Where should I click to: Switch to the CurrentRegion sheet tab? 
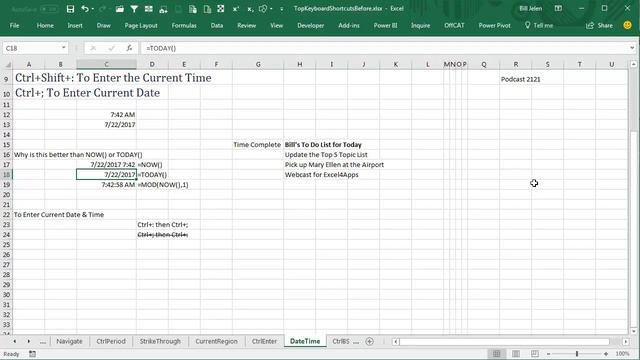click(216, 341)
